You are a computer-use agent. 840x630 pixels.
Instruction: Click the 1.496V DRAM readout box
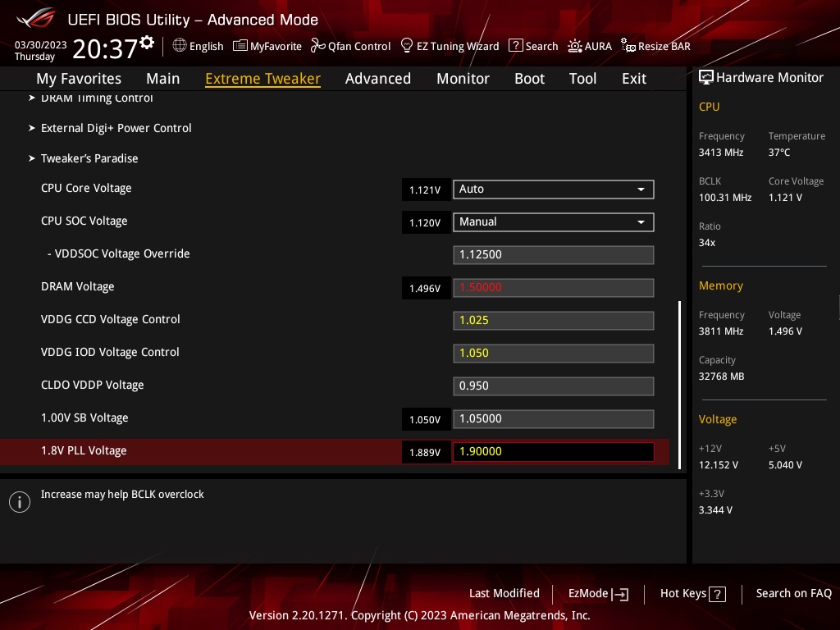pyautogui.click(x=426, y=288)
